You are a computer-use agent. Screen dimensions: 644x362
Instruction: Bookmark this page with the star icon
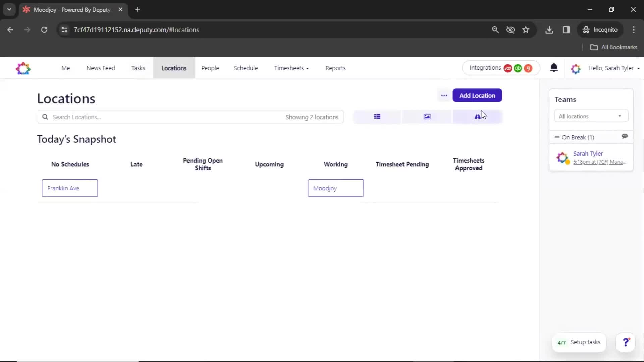tap(526, 30)
